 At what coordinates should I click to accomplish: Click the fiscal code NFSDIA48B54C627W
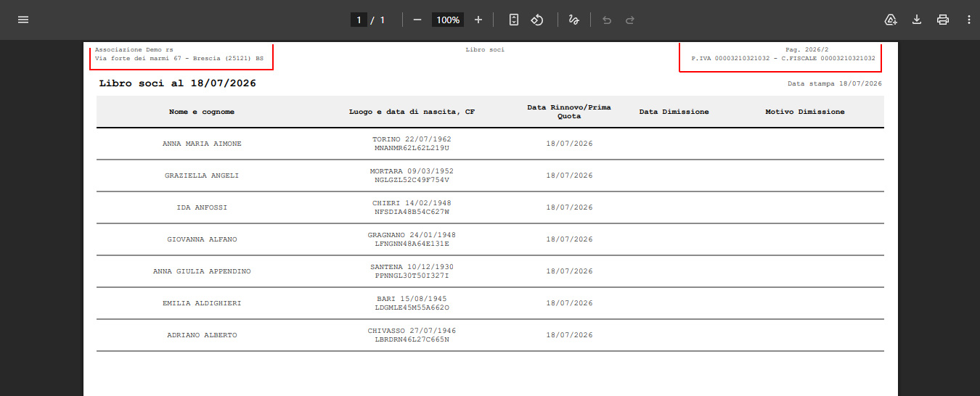412,212
